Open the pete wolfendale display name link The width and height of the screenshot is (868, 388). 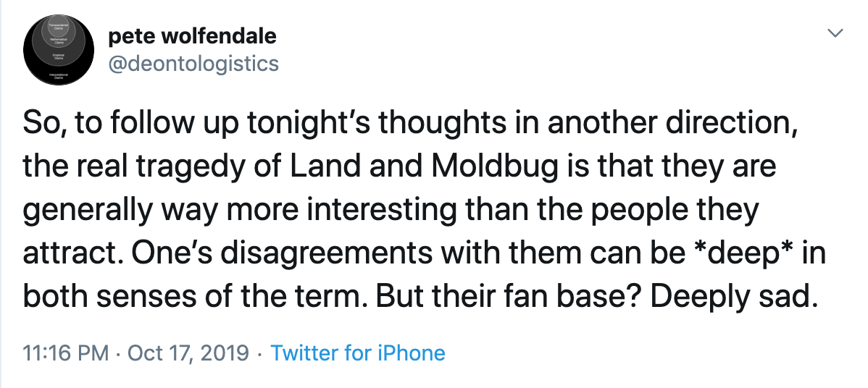pyautogui.click(x=191, y=35)
